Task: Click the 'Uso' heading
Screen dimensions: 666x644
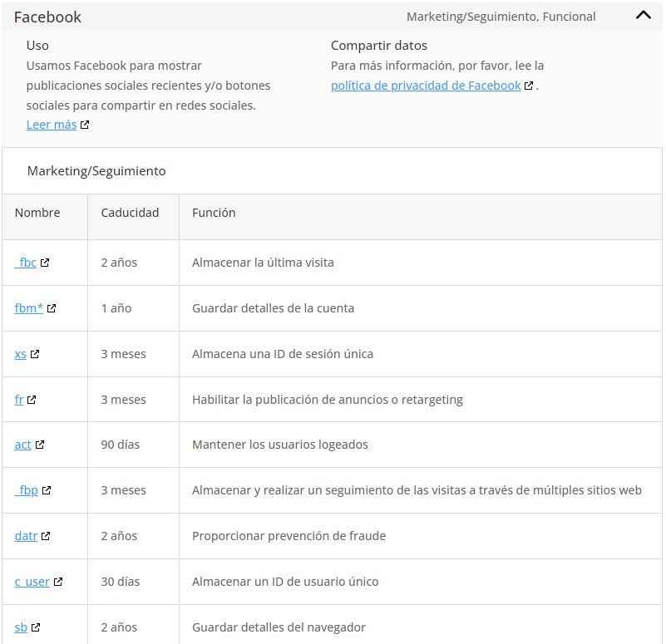Action: [x=37, y=46]
